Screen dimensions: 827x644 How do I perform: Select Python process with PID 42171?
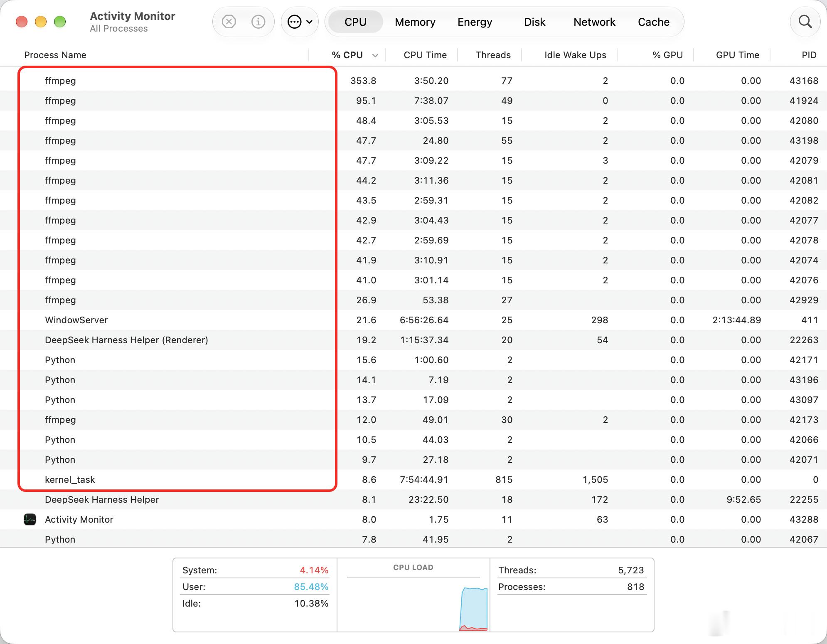413,360
